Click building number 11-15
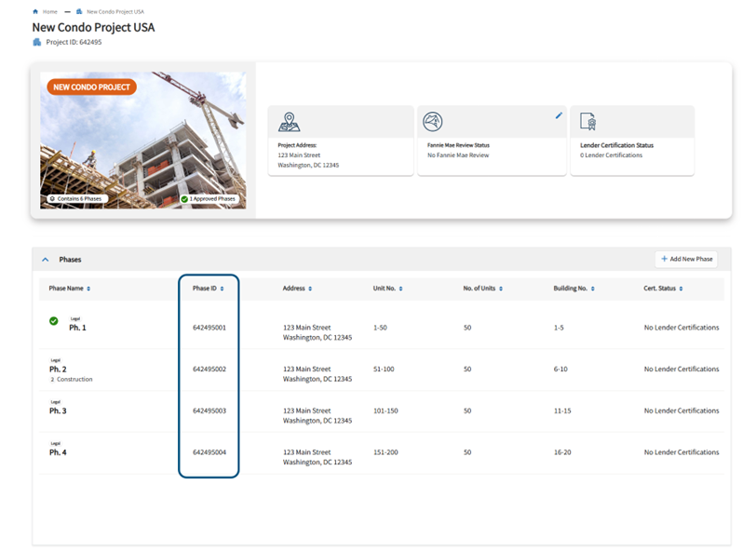 click(562, 410)
